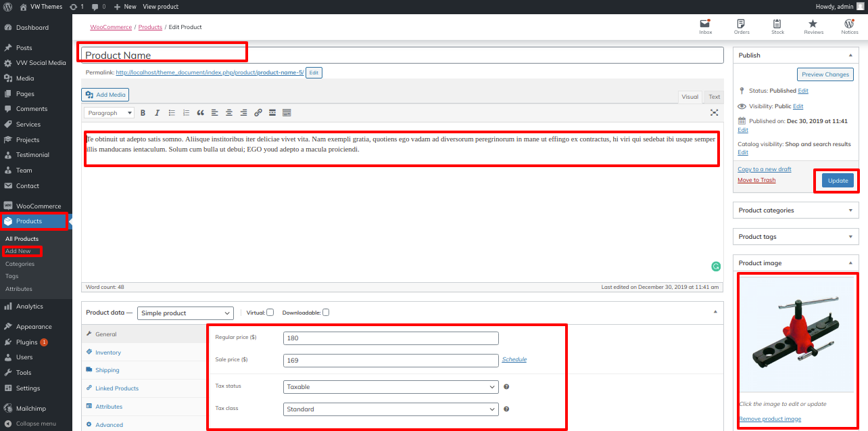Open the Tax status dropdown

point(391,387)
